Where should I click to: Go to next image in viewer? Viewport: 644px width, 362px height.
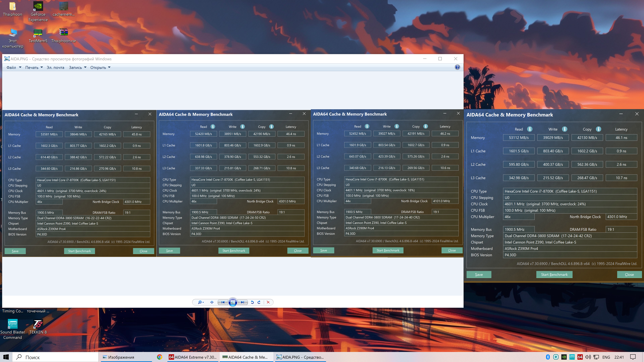tap(243, 302)
